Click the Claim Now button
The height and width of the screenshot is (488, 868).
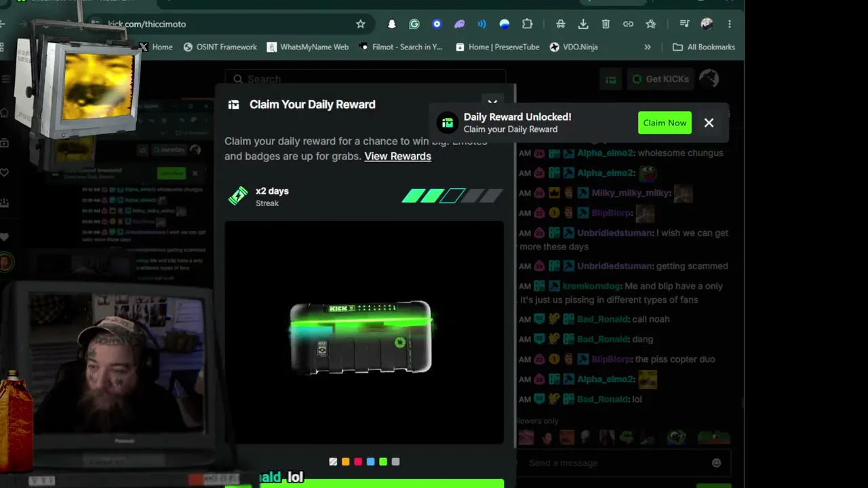(x=665, y=123)
